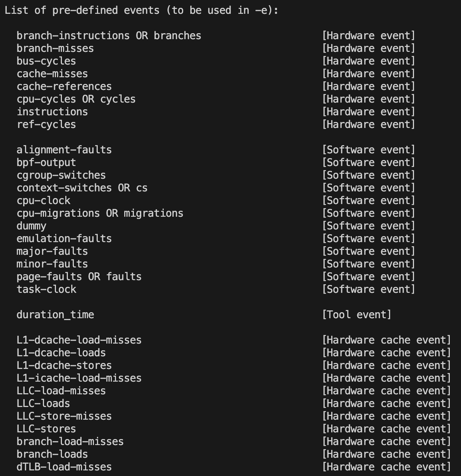Click the LLC-store-misses event entry
Image resolution: width=461 pixels, height=476 pixels.
[x=64, y=416]
